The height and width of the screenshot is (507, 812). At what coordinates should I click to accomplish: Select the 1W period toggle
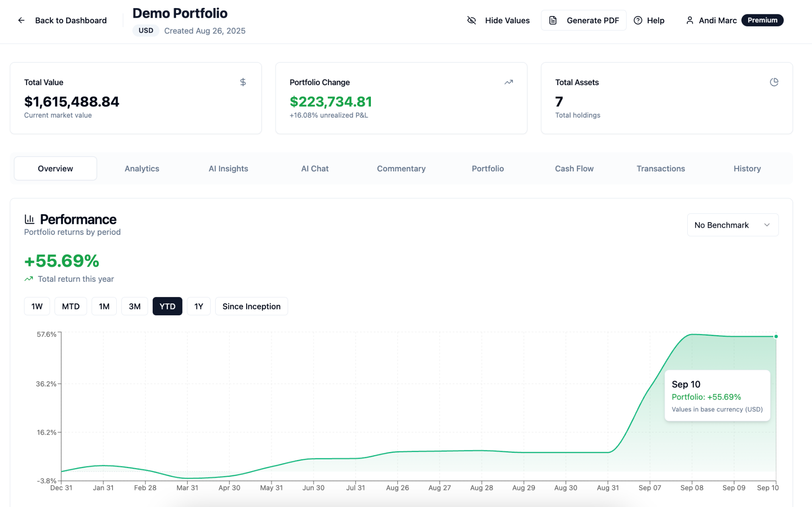37,306
